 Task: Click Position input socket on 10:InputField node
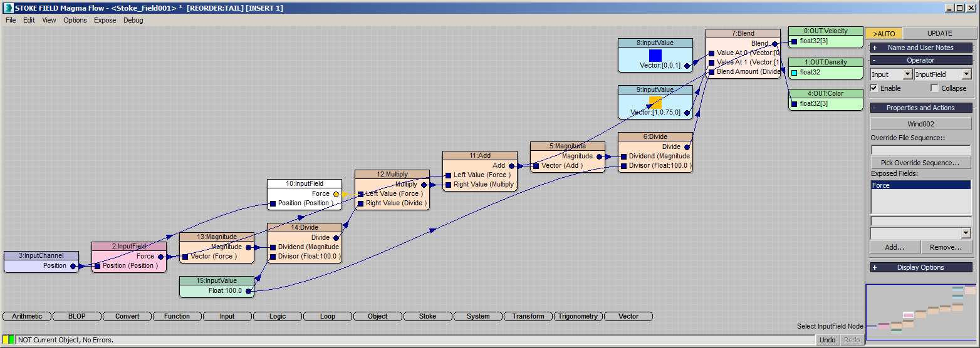pos(273,203)
